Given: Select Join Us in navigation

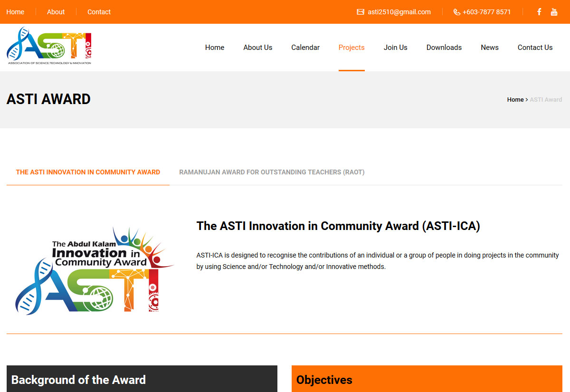Looking at the screenshot, I should pyautogui.click(x=395, y=48).
